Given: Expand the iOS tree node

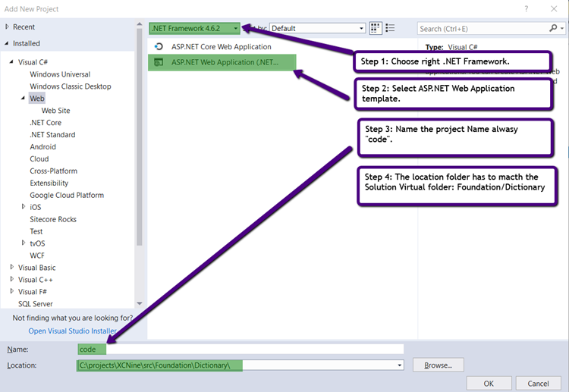Looking at the screenshot, I should coord(24,207).
